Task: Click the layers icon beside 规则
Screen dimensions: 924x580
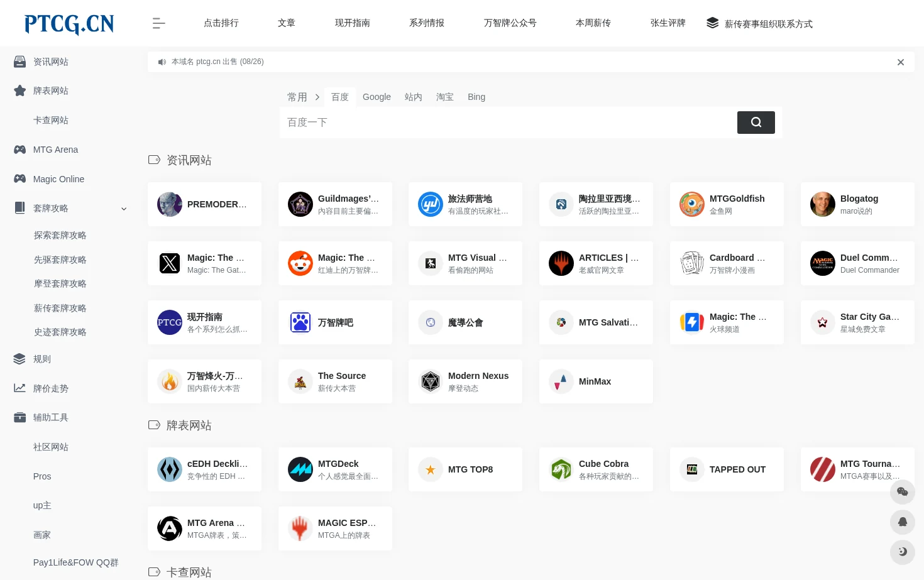Action: 19,359
